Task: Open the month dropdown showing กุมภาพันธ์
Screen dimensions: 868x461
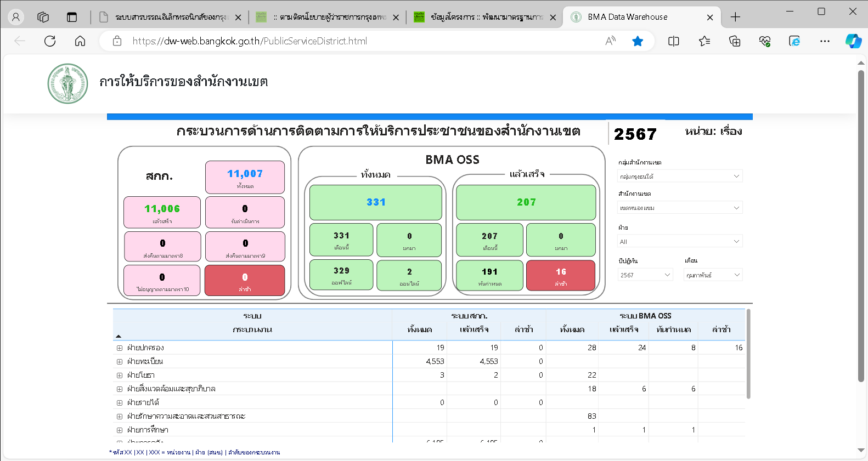Action: [x=713, y=275]
